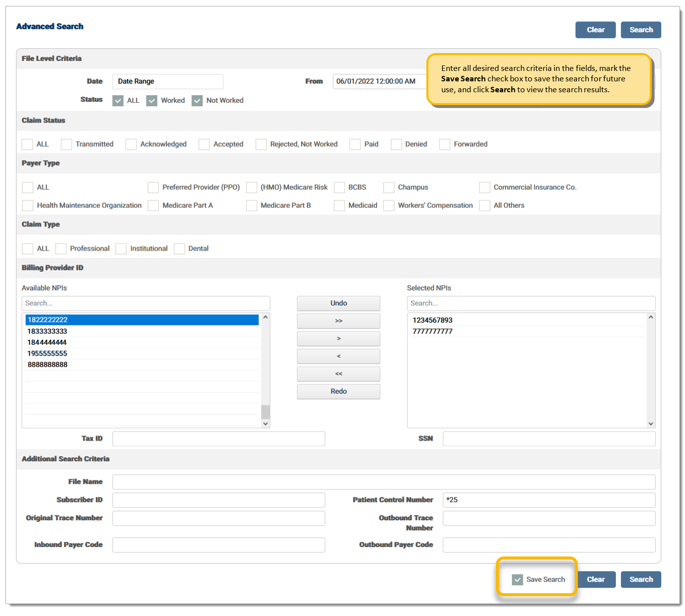
Task: Check the Payer Type ALL checkbox
Action: click(x=28, y=187)
